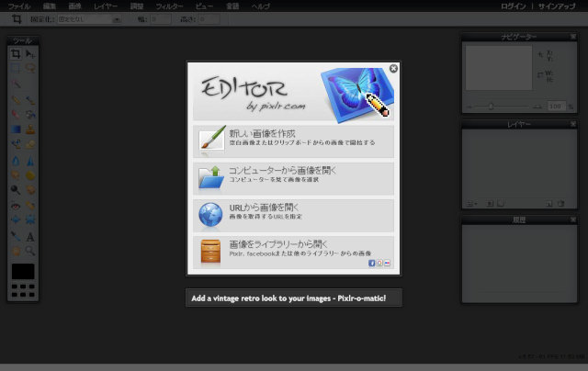Select the Move tool
Screen dimensions: 588x371
(x=30, y=54)
